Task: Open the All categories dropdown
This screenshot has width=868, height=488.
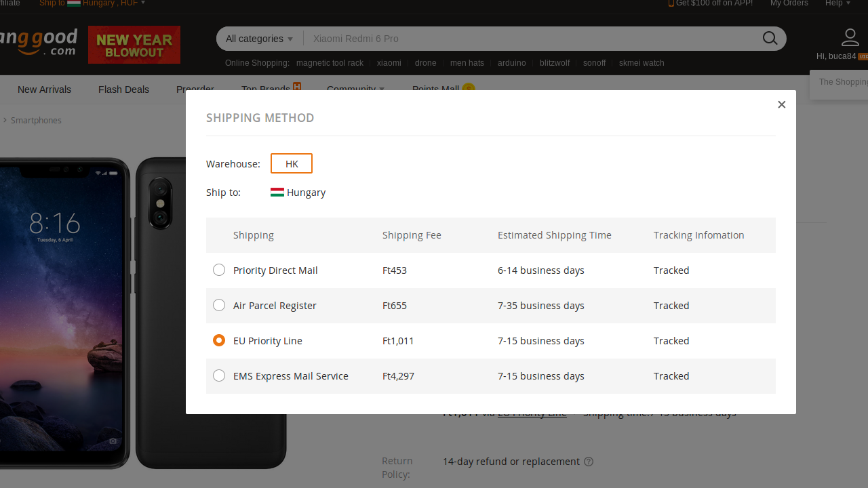Action: click(x=260, y=39)
